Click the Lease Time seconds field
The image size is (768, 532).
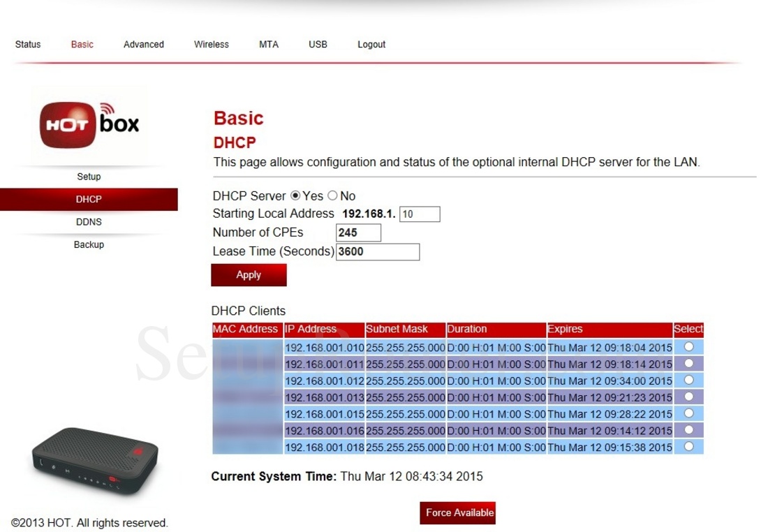tap(378, 252)
